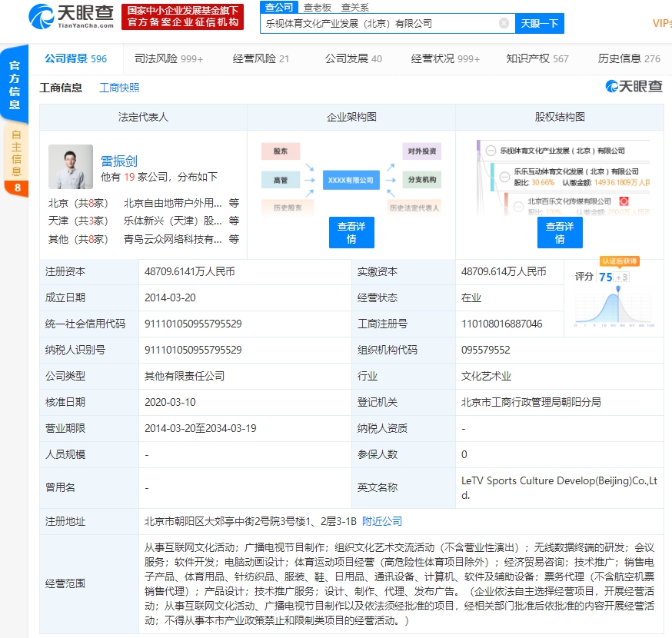Open the 司法风险 tab
The height and width of the screenshot is (638, 672).
[168, 58]
